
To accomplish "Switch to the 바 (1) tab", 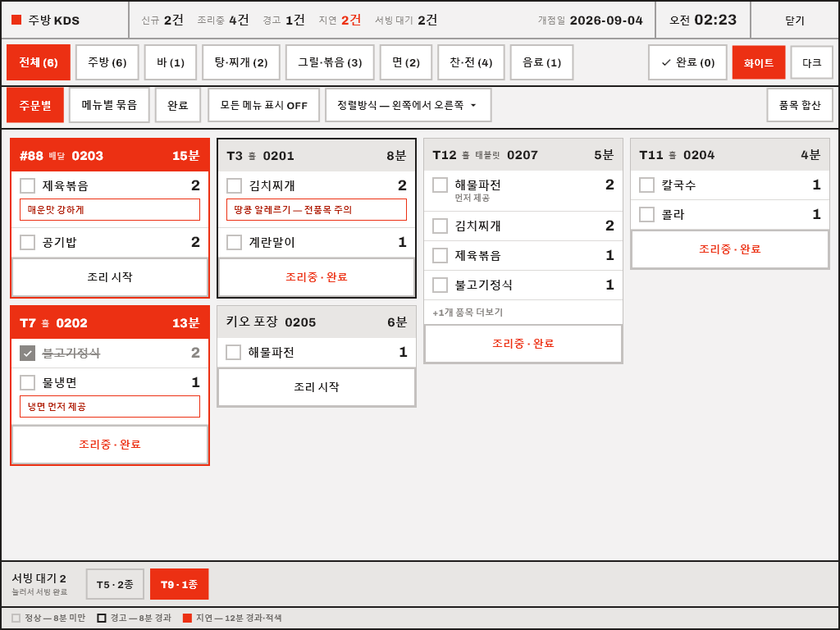I will pyautogui.click(x=171, y=62).
